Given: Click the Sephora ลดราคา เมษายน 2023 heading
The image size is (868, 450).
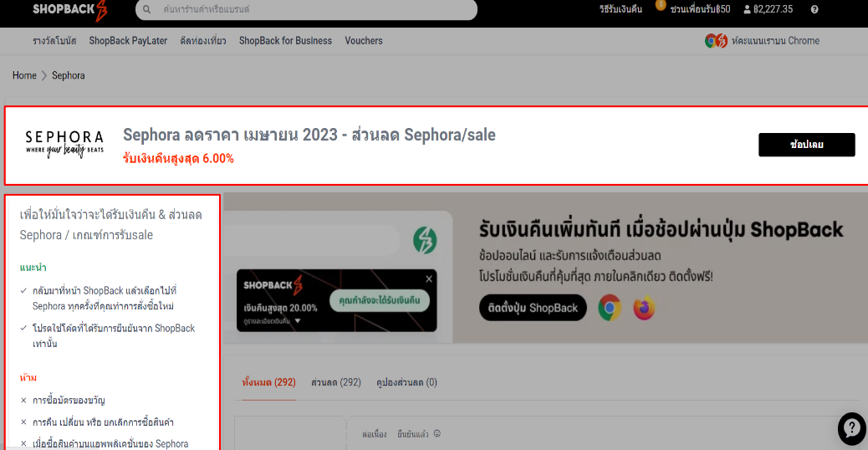Looking at the screenshot, I should tap(309, 135).
